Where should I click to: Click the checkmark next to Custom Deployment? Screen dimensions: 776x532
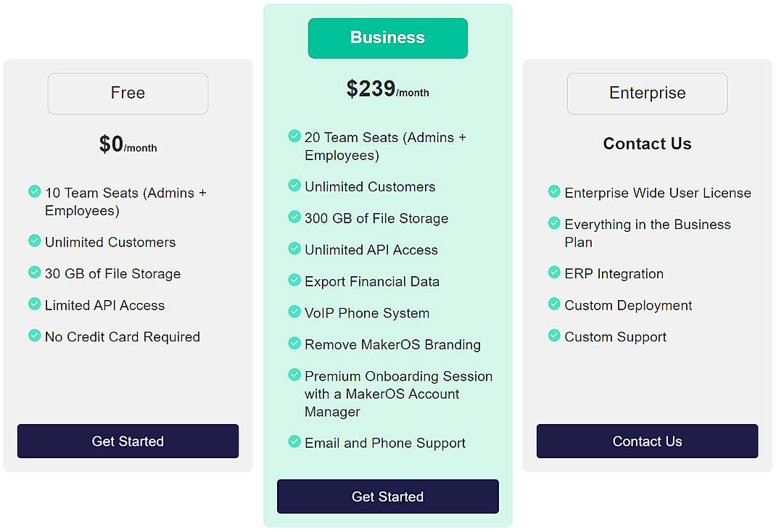tap(554, 305)
